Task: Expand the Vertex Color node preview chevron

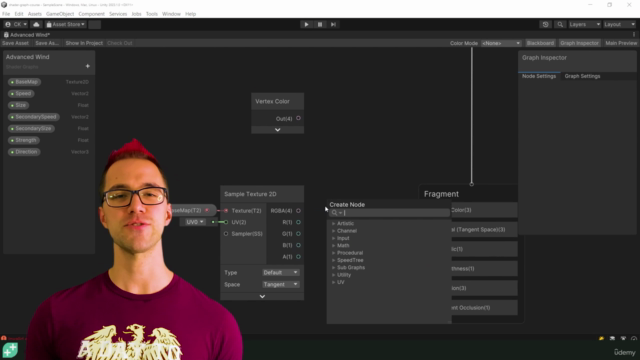Action: 278,130
